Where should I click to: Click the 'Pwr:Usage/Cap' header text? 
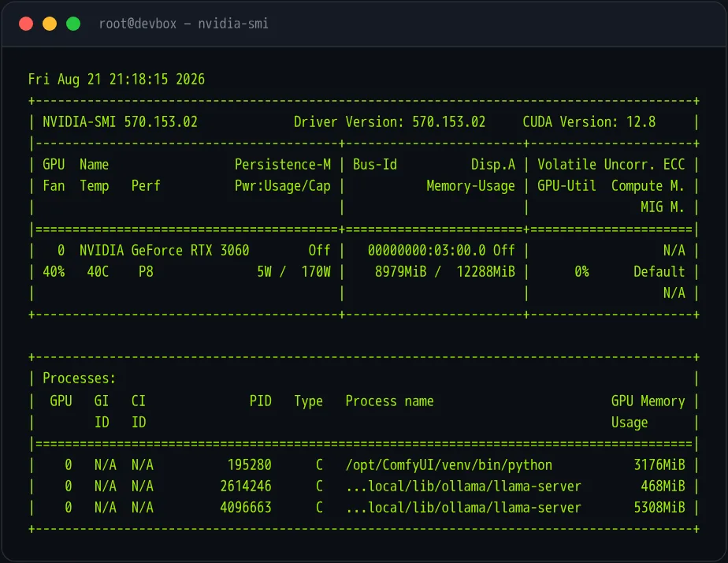click(283, 186)
